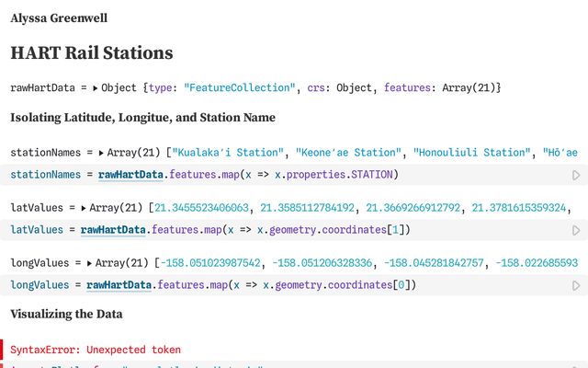This screenshot has width=588, height=368.
Task: Click the Visualizing the Data heading
Action: point(66,314)
